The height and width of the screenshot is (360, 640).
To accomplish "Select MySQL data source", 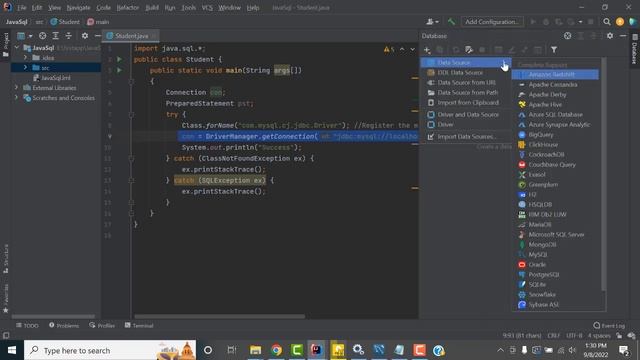I will click(555, 255).
